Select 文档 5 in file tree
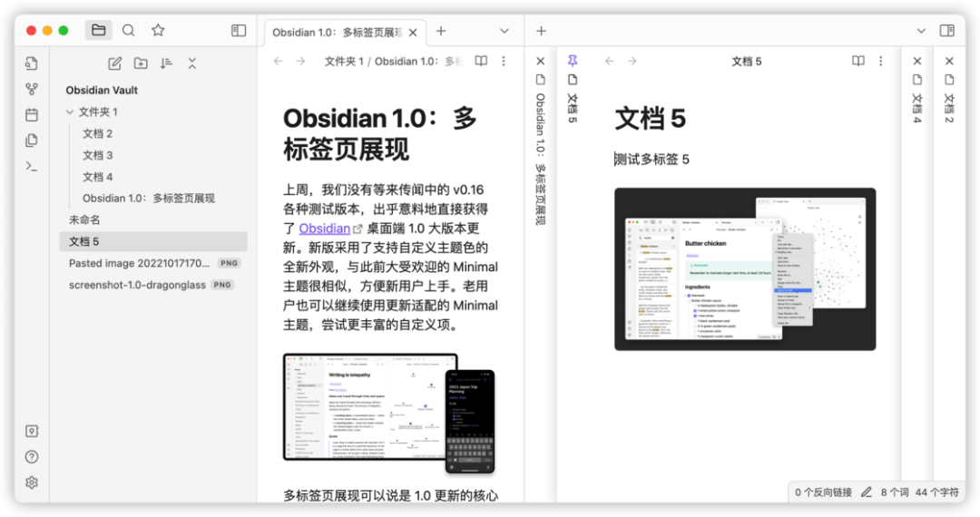 pyautogui.click(x=153, y=241)
